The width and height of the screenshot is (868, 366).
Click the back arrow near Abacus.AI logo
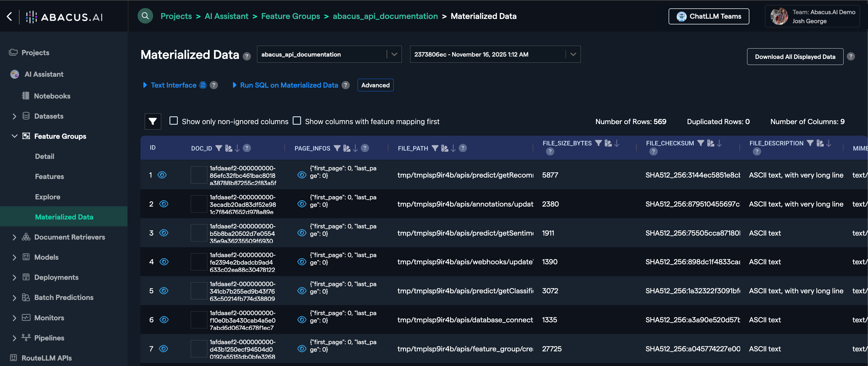pyautogui.click(x=10, y=16)
